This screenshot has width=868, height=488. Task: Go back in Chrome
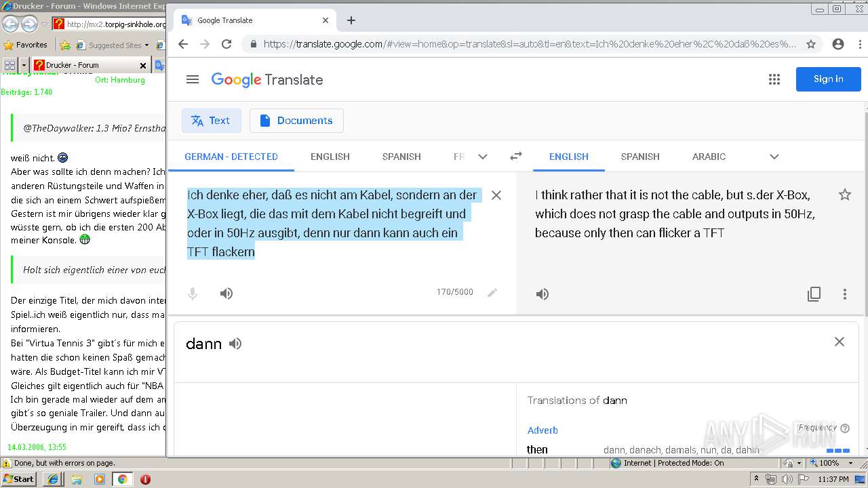[x=183, y=44]
